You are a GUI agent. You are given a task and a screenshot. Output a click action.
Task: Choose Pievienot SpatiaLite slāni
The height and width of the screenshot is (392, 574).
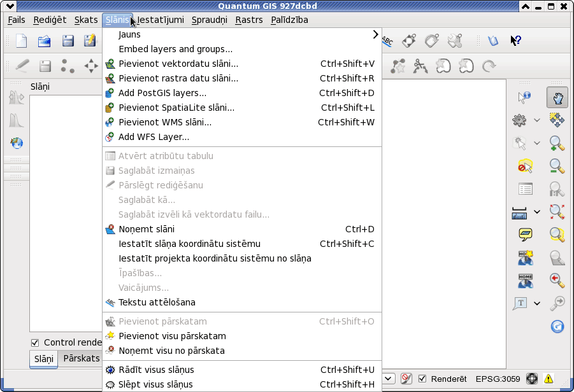pos(242,108)
